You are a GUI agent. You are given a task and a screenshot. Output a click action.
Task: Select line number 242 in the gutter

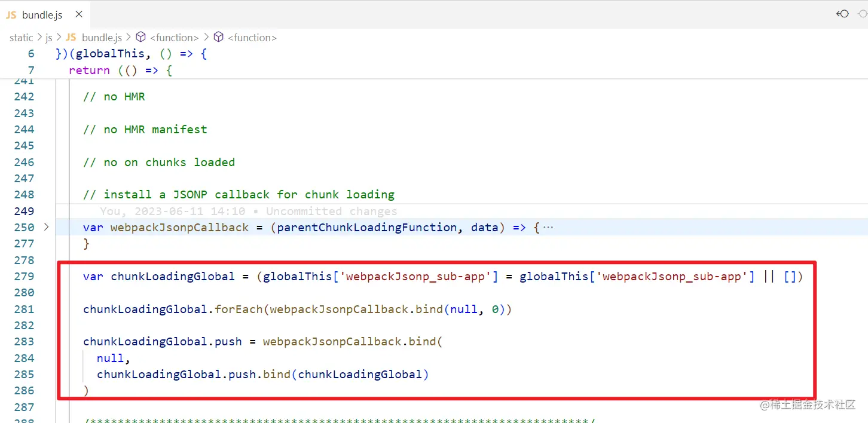click(x=24, y=97)
